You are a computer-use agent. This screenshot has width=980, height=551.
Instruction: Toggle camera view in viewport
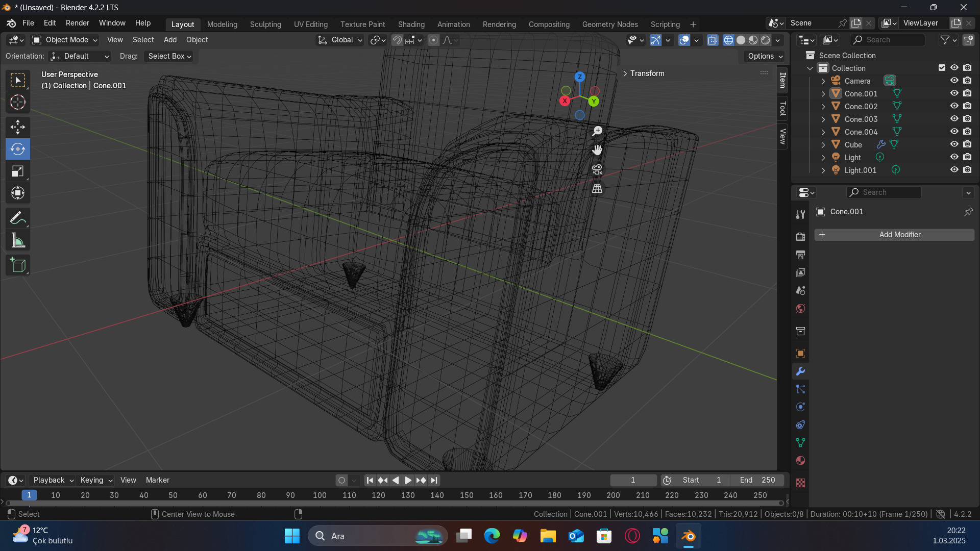597,169
